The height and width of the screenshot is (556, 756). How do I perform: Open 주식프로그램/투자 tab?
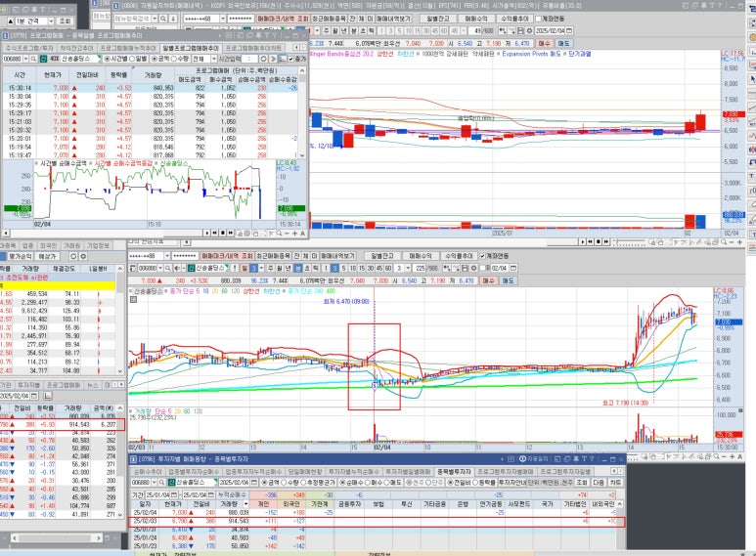[29, 48]
